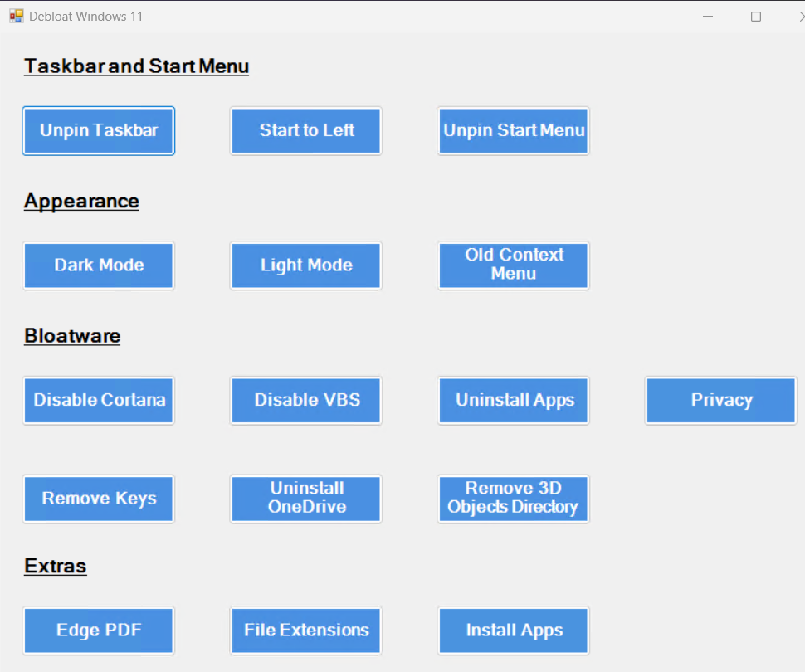This screenshot has width=805, height=672.
Task: Open the Install Apps option
Action: [x=514, y=631]
